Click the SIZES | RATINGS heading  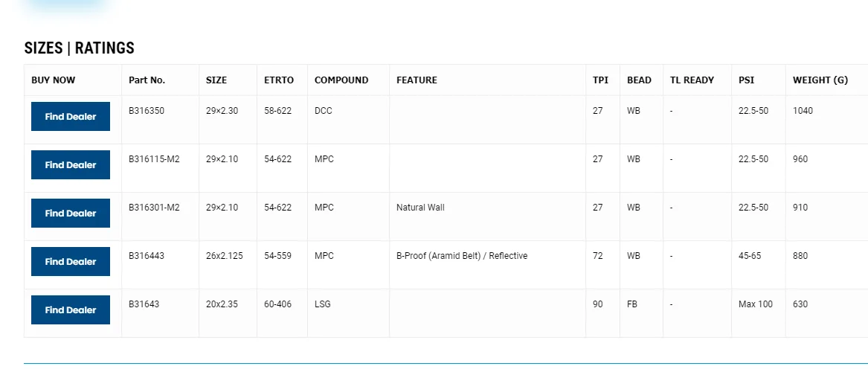[80, 48]
